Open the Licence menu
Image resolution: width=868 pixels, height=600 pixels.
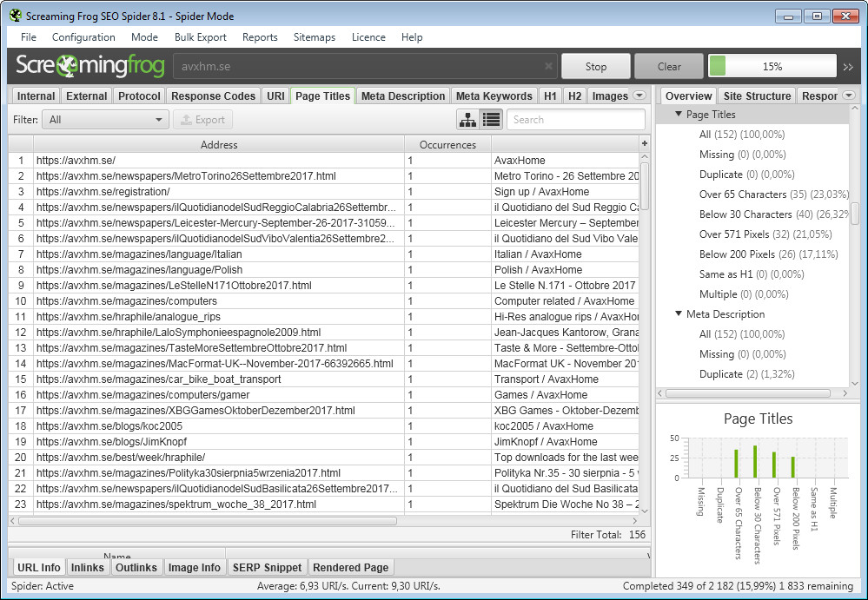[368, 37]
